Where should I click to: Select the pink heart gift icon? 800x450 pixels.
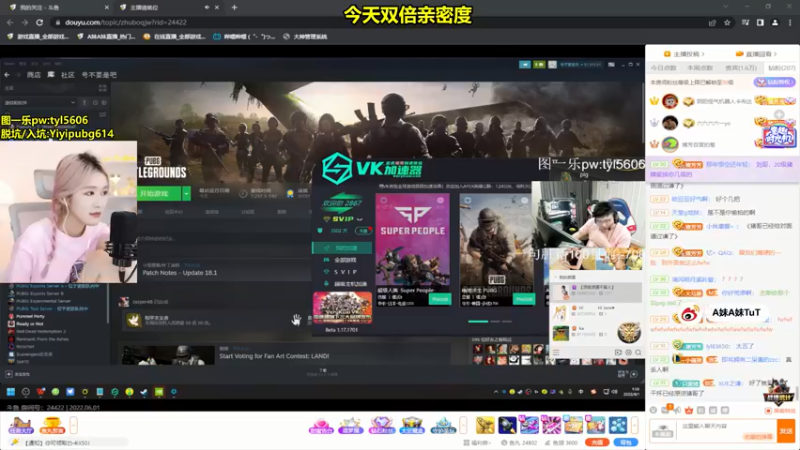pyautogui.click(x=321, y=426)
